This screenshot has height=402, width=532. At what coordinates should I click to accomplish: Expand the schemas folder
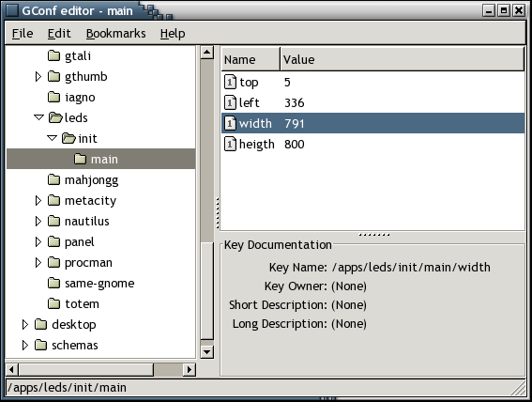[x=24, y=346]
